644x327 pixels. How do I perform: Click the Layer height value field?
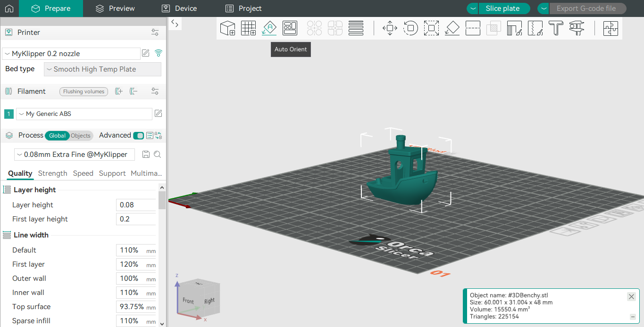(x=136, y=205)
